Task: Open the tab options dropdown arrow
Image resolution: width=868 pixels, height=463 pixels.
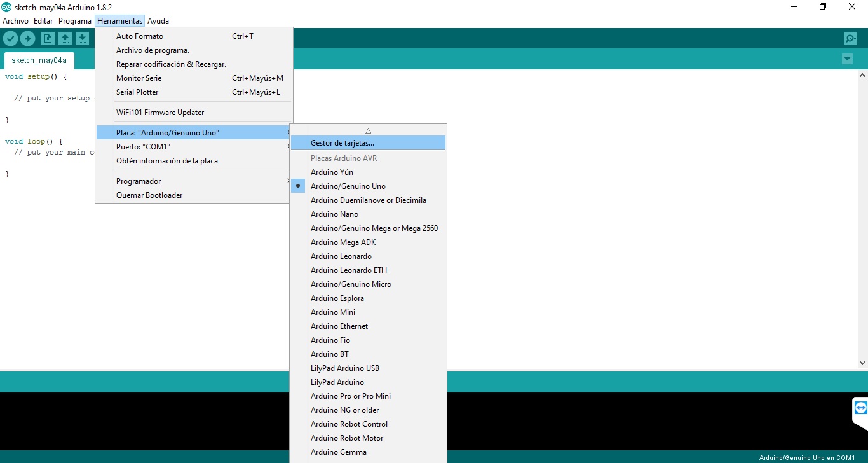Action: 847,59
